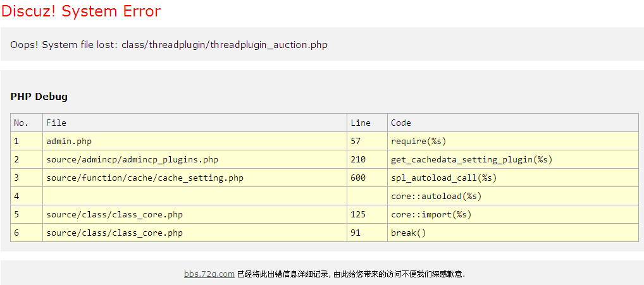Select 'core::import(%s)' code cell
Screen dimensions: 644x285
(512, 214)
